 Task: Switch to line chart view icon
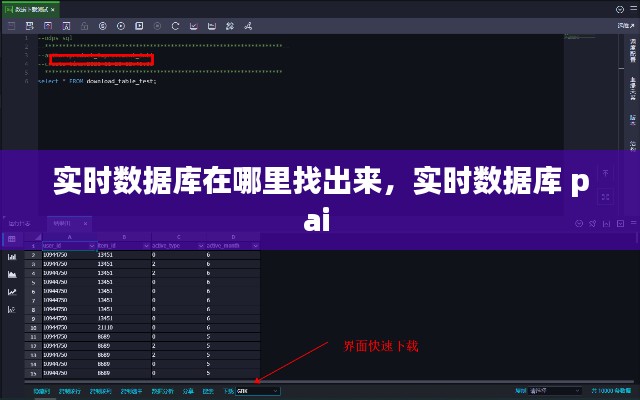point(12,291)
